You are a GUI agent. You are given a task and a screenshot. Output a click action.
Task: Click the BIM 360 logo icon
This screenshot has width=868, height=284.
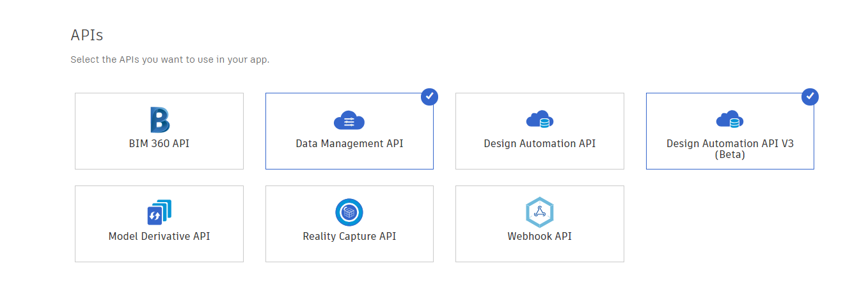click(159, 120)
